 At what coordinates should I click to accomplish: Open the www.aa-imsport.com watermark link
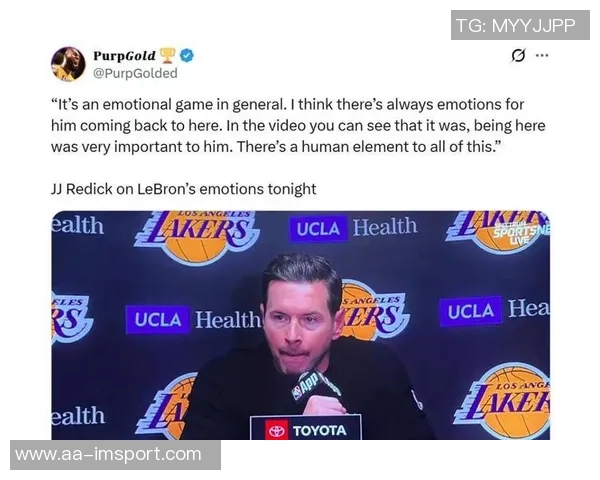click(x=109, y=455)
